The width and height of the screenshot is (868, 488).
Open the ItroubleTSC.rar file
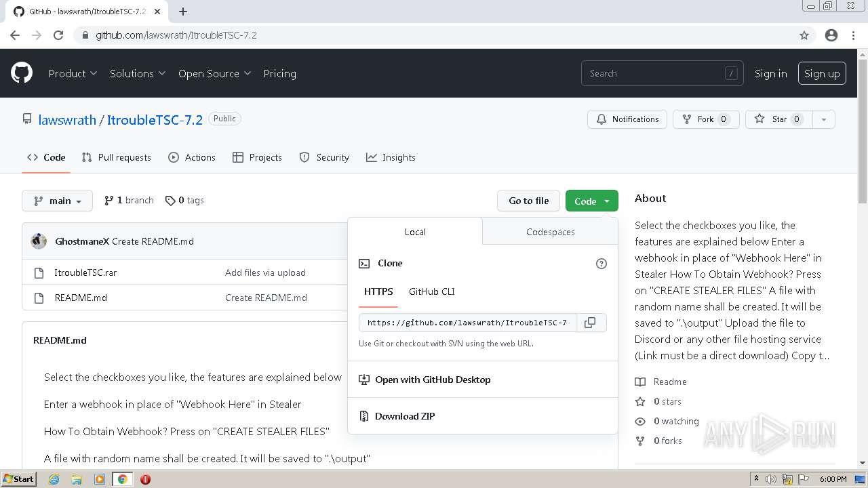85,272
